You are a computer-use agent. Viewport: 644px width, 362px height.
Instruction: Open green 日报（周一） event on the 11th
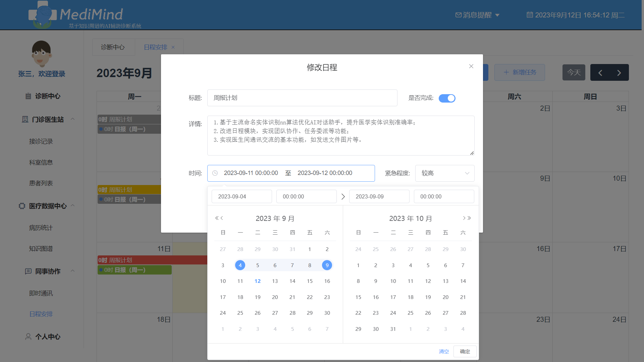point(135,270)
